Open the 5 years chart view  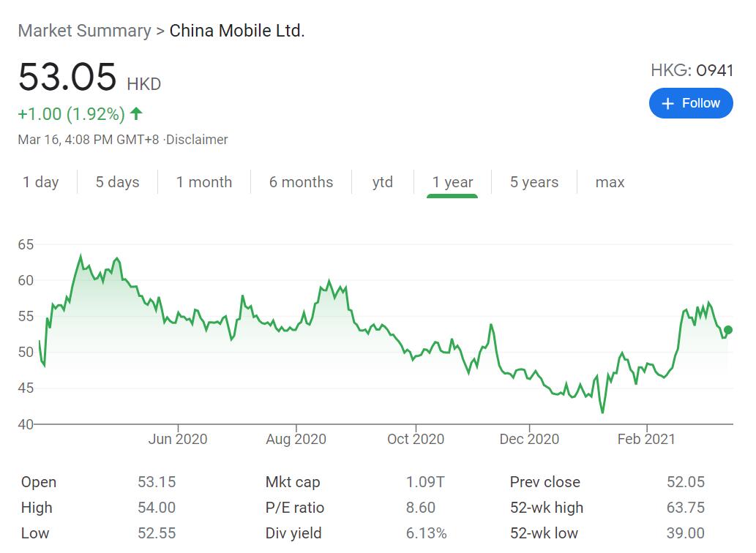534,182
